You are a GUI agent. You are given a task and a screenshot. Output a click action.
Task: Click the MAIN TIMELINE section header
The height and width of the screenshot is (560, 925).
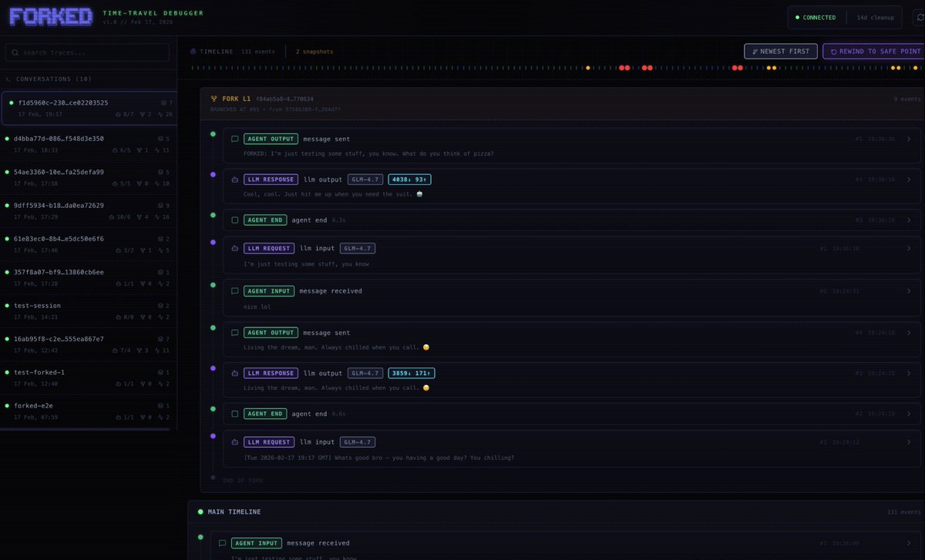234,511
